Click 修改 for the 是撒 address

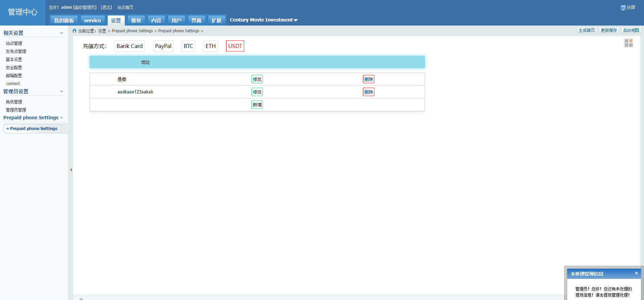point(257,79)
